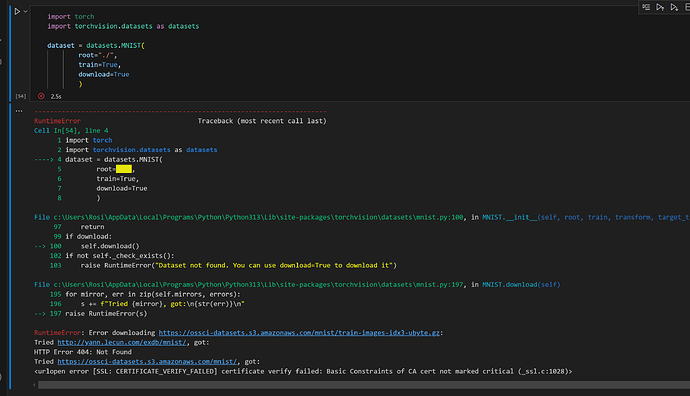Open the 'Cell In[54], line 4' link
This screenshot has height=396, width=690.
[71, 131]
